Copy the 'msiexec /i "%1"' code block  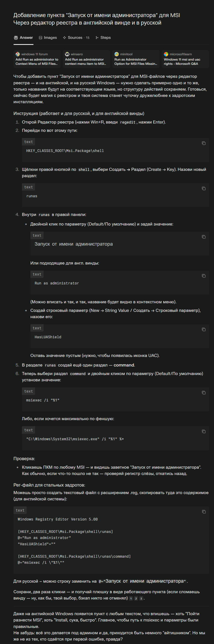203,393
